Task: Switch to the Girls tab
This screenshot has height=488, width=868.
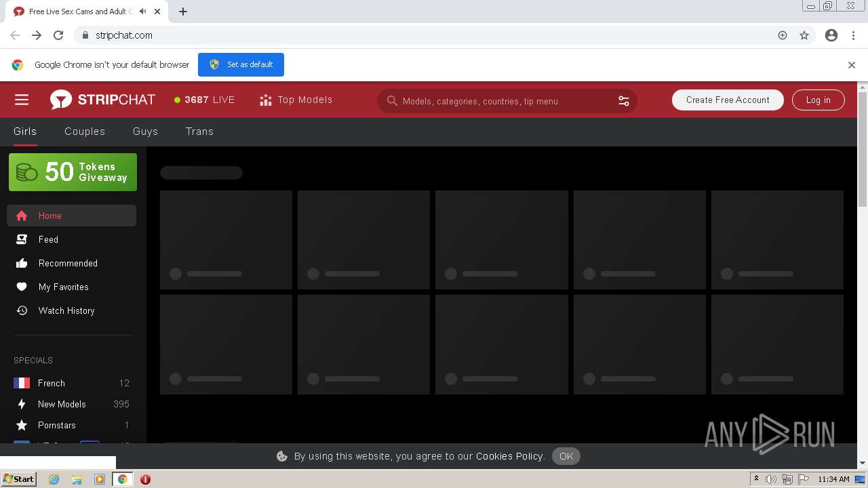Action: tap(25, 131)
